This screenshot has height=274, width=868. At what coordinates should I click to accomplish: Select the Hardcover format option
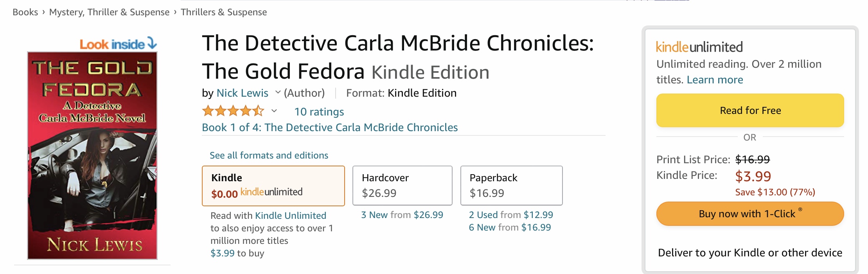point(402,186)
